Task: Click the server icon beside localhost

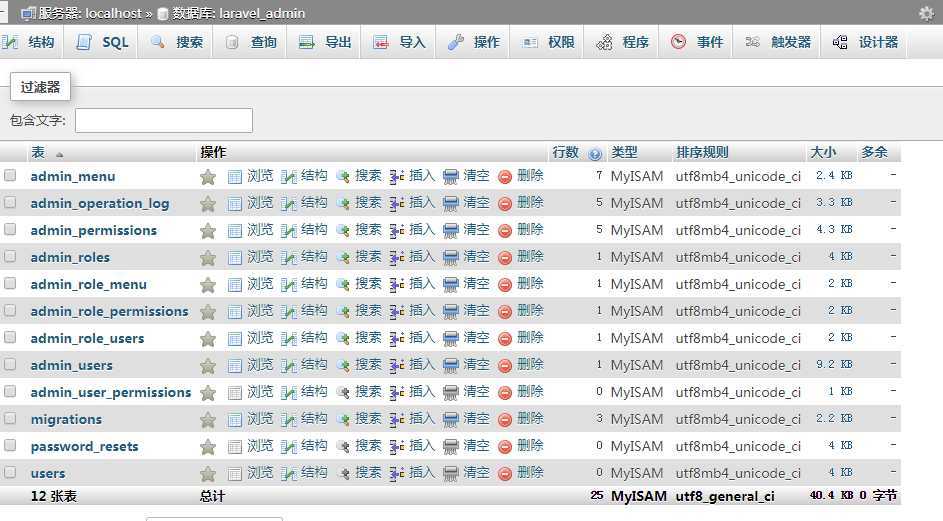Action: point(28,13)
